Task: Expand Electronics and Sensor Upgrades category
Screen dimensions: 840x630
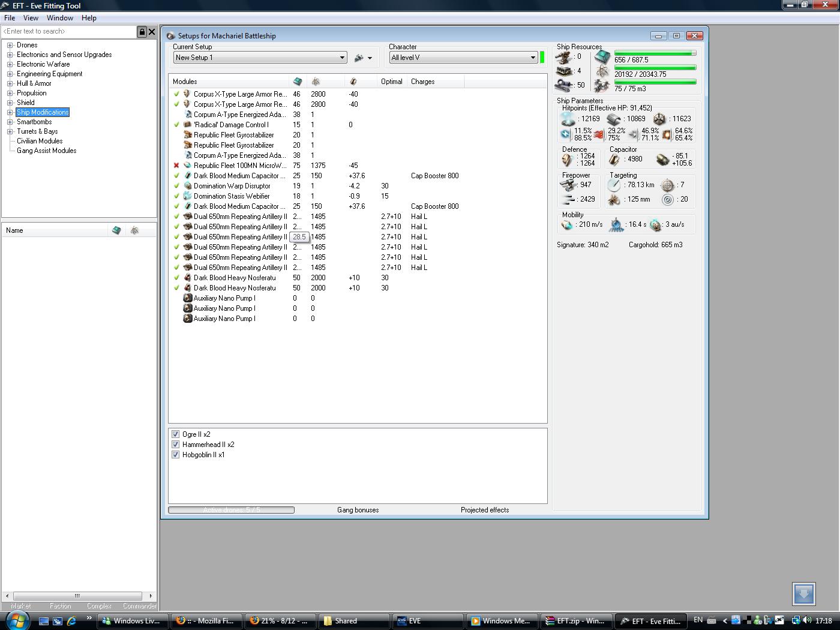Action: point(10,55)
